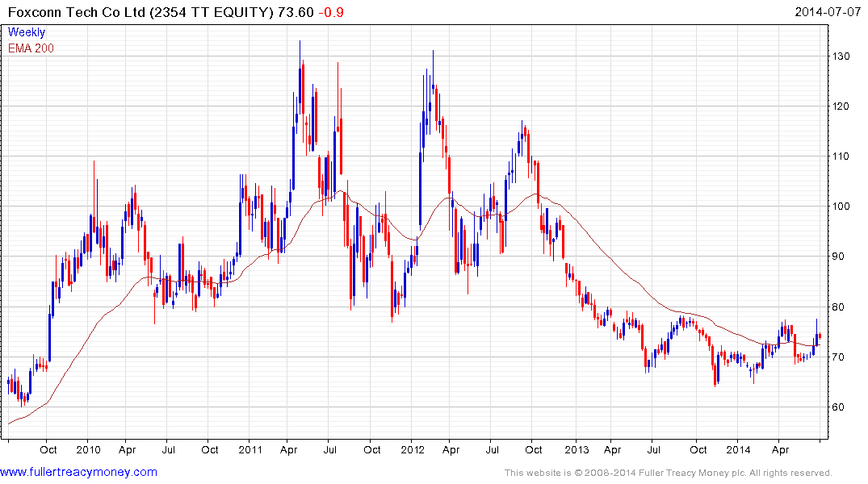Screen dimensions: 868x484
Task: Click the 100 price axis label
Action: pos(841,207)
